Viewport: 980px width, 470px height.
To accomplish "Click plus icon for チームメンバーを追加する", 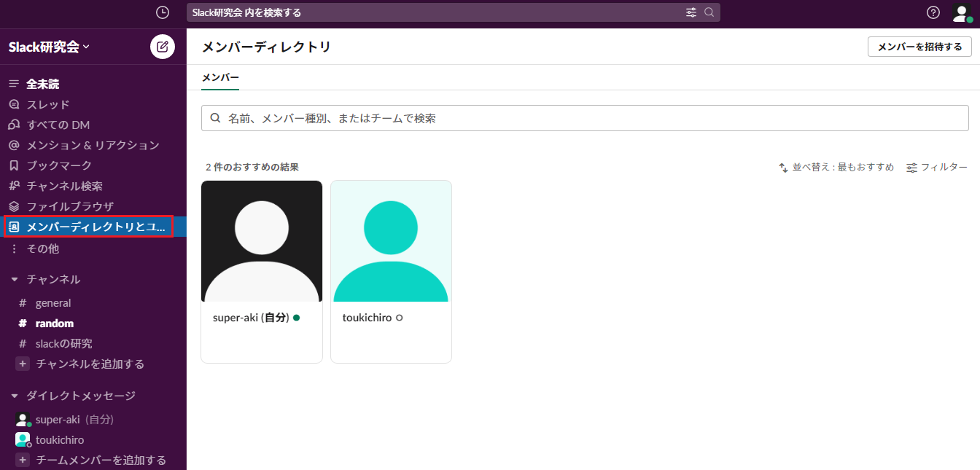I will 23,460.
